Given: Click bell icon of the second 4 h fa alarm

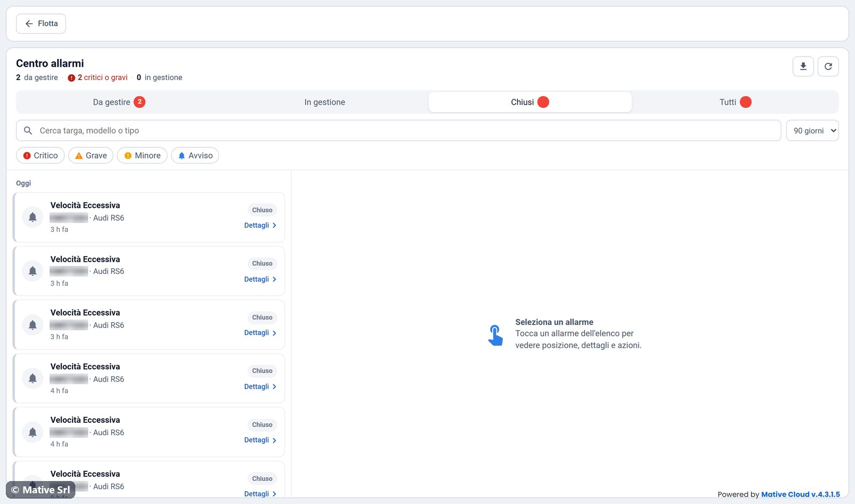Looking at the screenshot, I should pyautogui.click(x=33, y=432).
